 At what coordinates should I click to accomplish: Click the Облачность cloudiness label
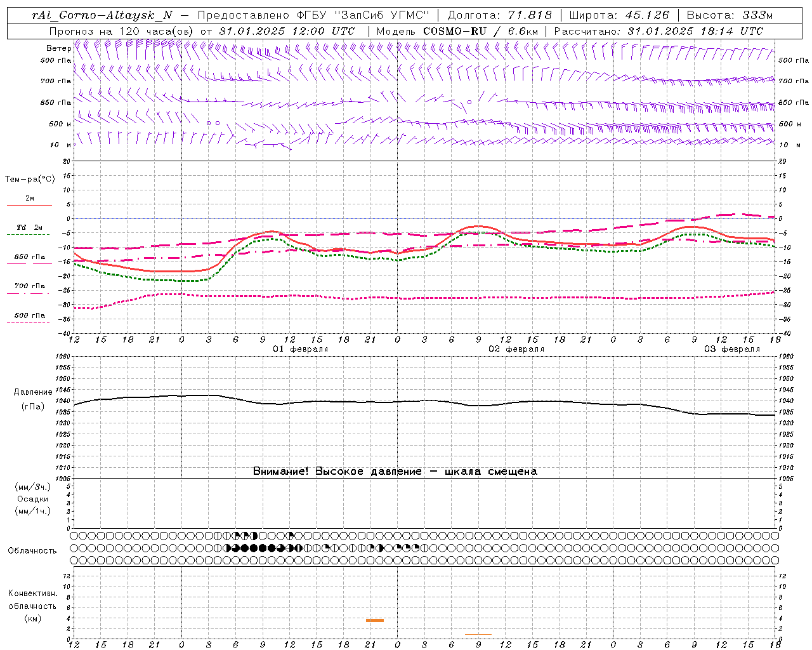point(32,551)
